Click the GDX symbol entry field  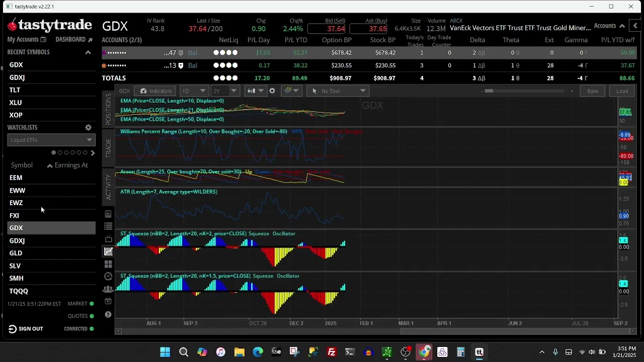pos(115,26)
